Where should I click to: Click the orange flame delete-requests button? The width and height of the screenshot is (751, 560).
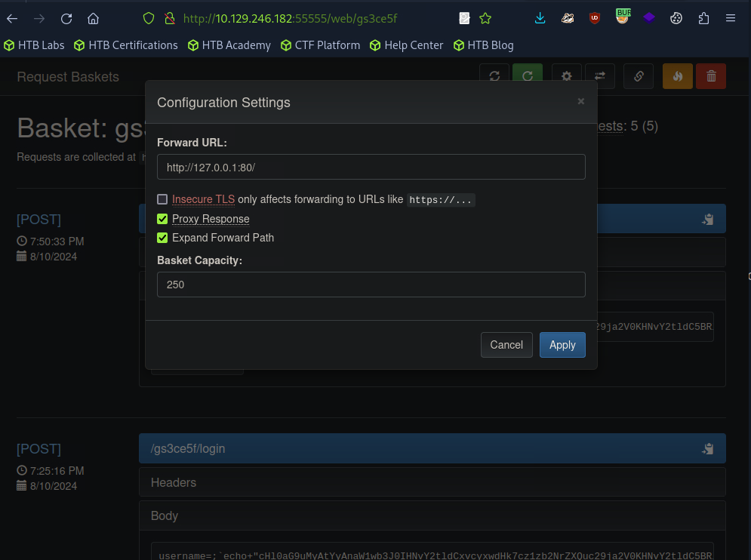[x=677, y=76]
